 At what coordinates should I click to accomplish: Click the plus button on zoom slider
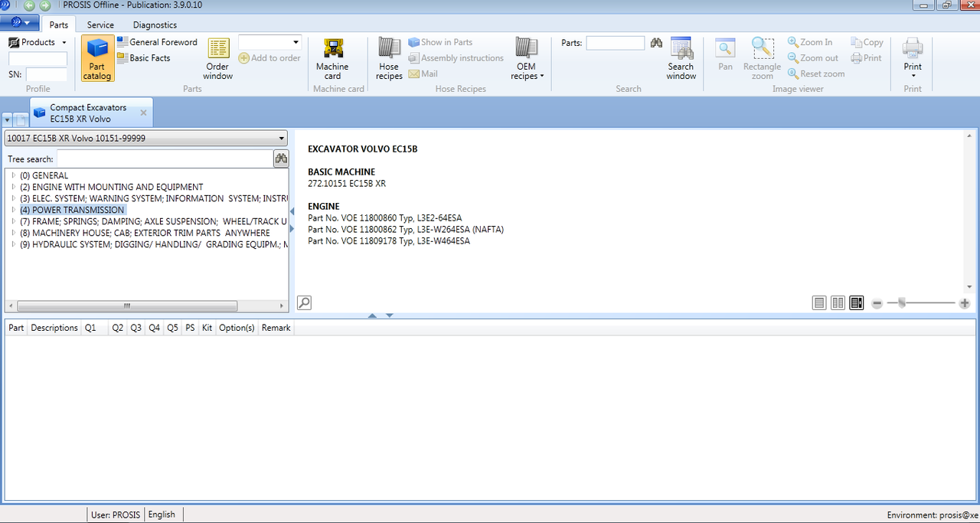pyautogui.click(x=965, y=303)
